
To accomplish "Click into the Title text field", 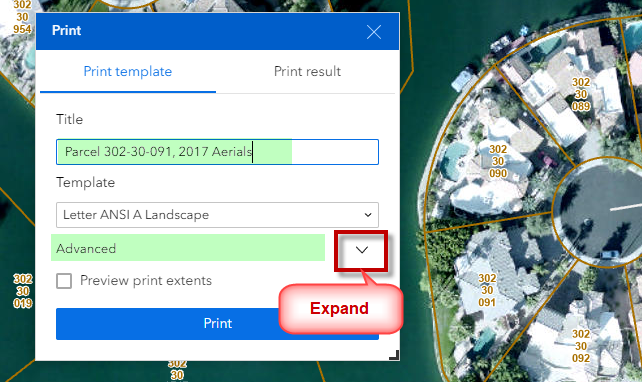I will (x=217, y=152).
